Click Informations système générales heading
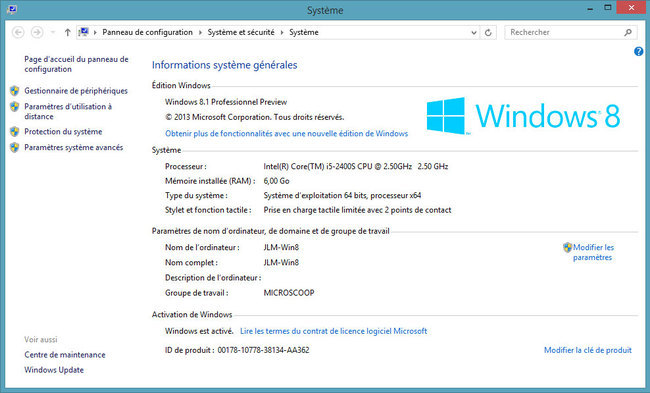 (224, 65)
